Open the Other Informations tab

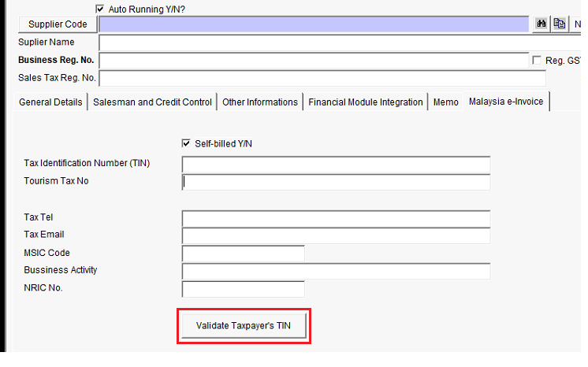(x=260, y=102)
